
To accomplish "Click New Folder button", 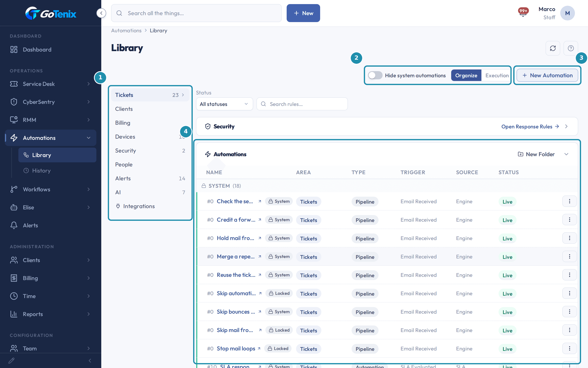I will pyautogui.click(x=536, y=154).
